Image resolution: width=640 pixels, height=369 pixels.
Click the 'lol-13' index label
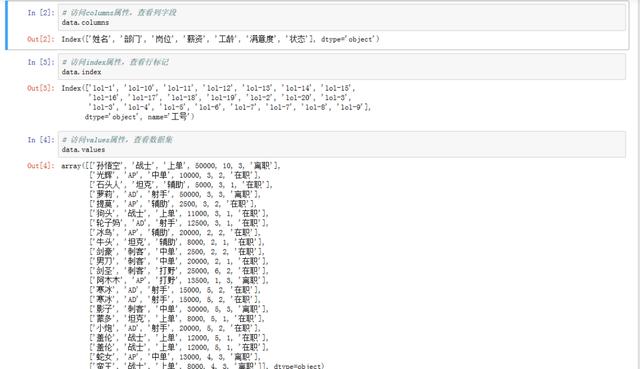[x=258, y=88]
